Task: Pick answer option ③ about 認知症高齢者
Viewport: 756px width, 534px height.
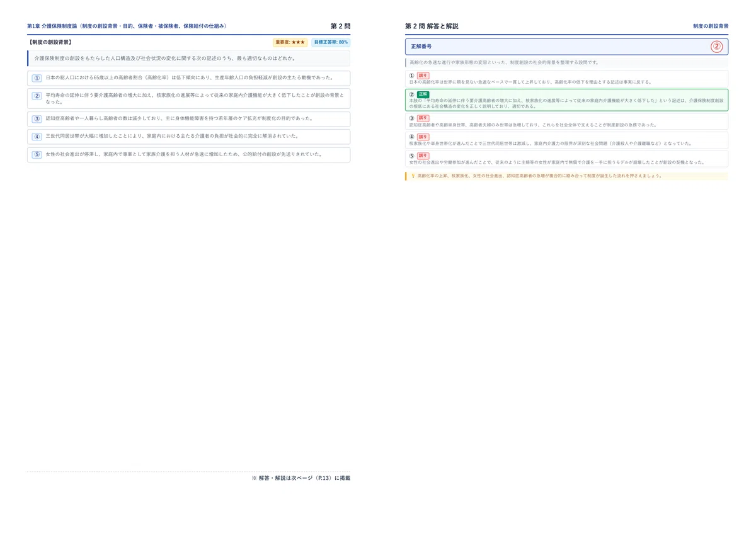Action: [x=188, y=118]
